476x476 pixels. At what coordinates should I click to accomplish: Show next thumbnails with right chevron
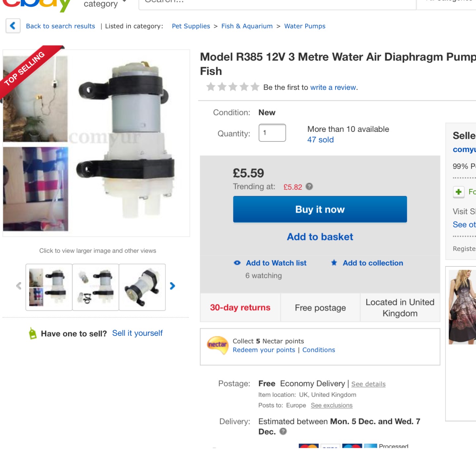coord(172,286)
